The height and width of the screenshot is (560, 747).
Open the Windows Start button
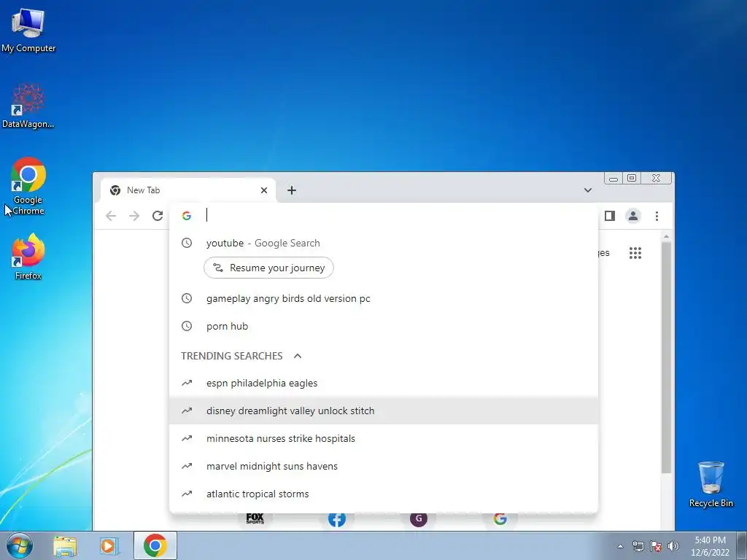coord(20,545)
